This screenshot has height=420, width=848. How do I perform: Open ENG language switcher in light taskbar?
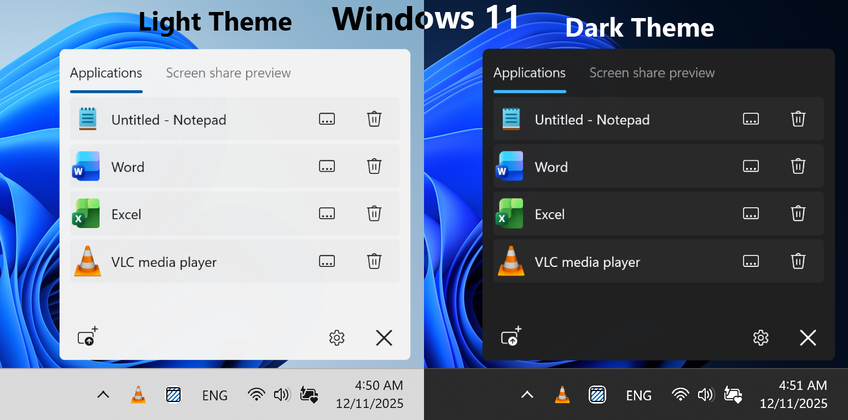pos(215,396)
